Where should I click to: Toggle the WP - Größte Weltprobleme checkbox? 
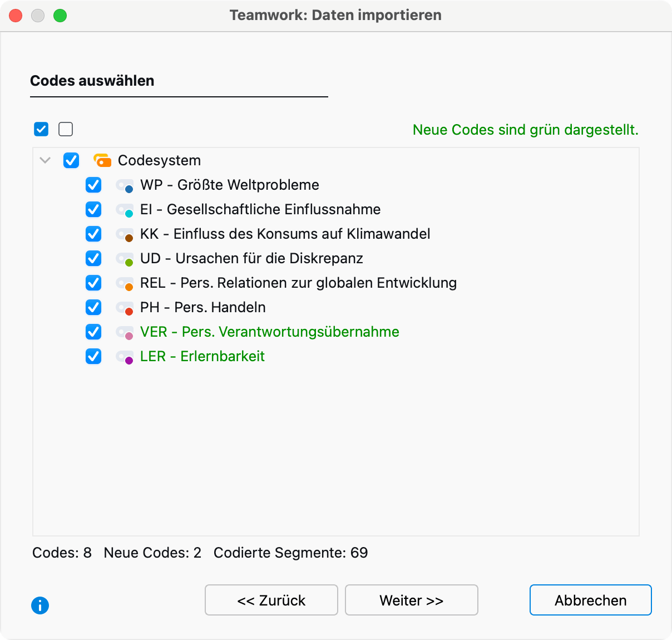[x=93, y=185]
